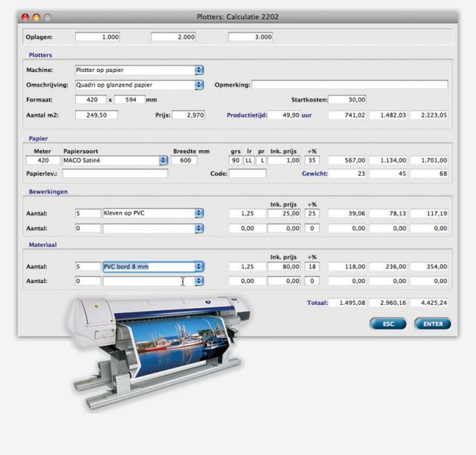This screenshot has height=455, width=476.
Task: Minimize the window with yellow button
Action: point(36,17)
